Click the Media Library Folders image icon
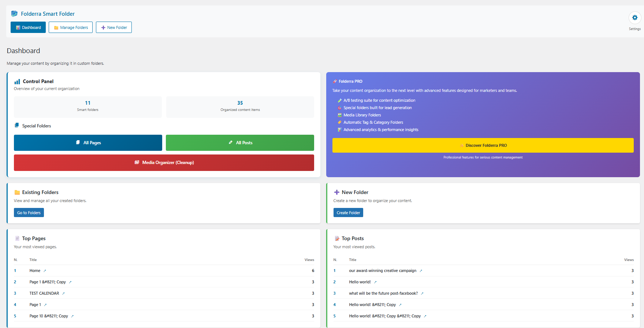The width and height of the screenshot is (644, 328). click(x=340, y=115)
